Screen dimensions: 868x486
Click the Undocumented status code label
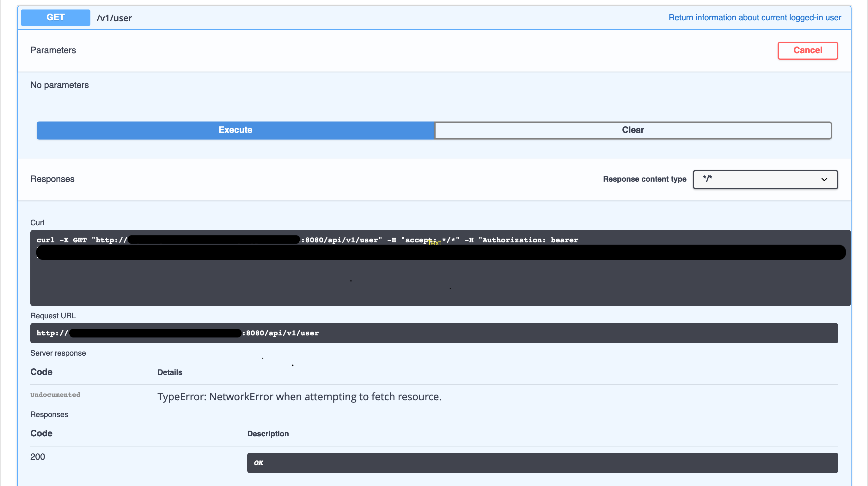pos(55,395)
